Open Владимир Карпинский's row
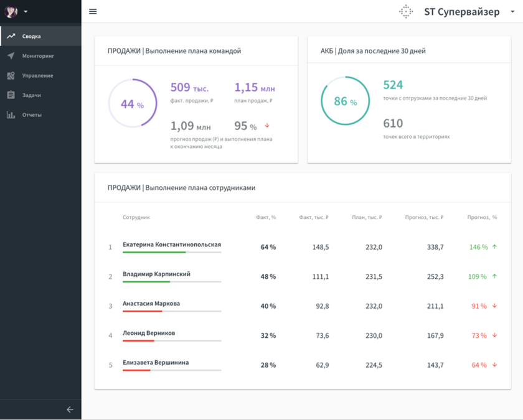 click(156, 274)
